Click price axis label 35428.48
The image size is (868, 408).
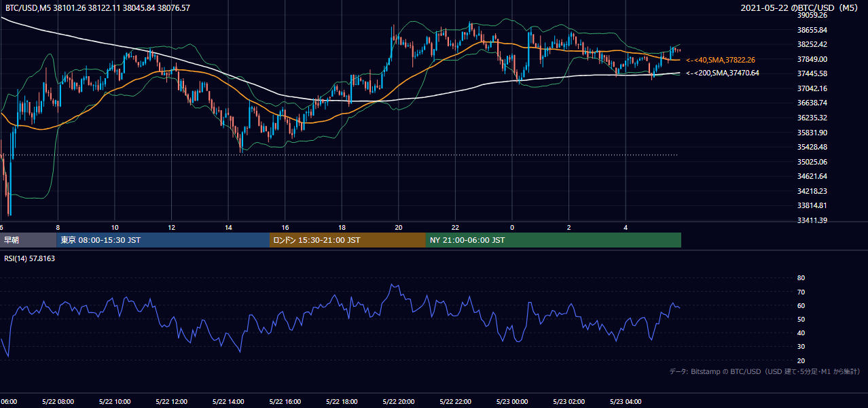[812, 147]
